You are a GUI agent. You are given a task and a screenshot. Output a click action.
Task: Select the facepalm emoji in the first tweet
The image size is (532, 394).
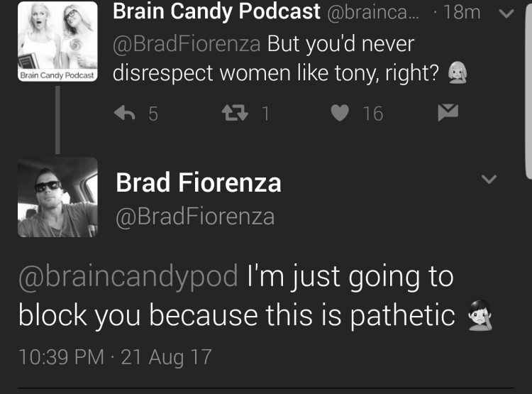[x=458, y=72]
